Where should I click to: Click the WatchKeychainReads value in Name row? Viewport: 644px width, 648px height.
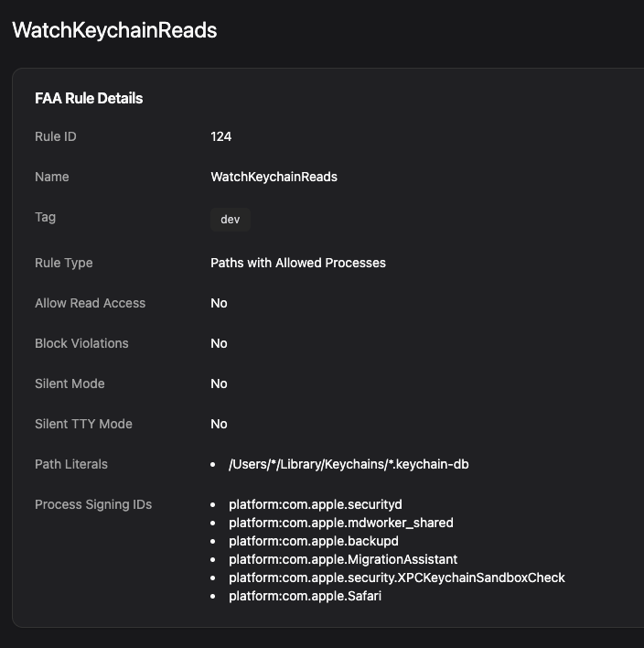tap(274, 177)
